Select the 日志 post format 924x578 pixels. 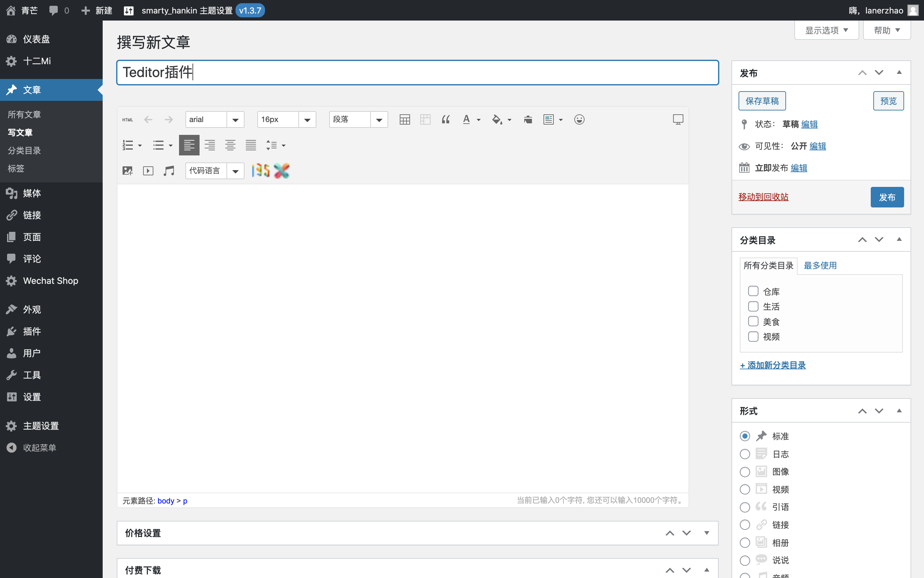point(745,454)
